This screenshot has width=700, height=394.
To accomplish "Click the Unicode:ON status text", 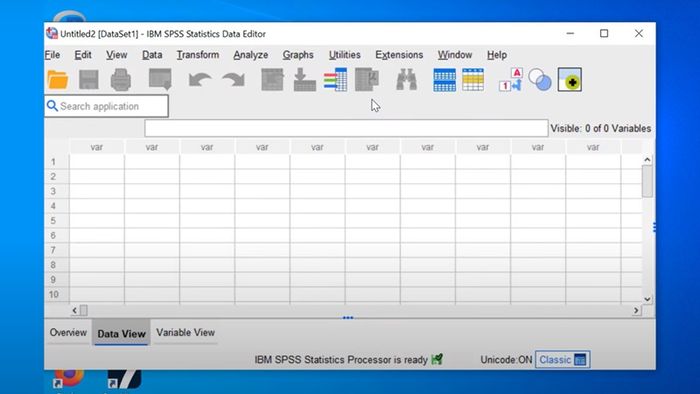I will 506,360.
